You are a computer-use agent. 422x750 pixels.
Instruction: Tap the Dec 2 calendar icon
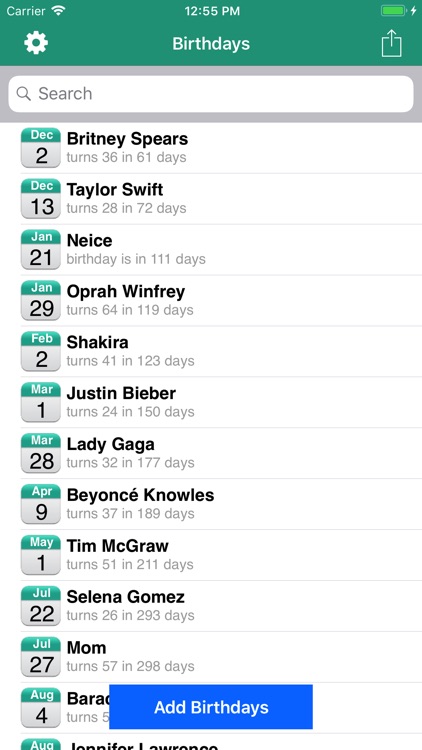click(x=41, y=148)
